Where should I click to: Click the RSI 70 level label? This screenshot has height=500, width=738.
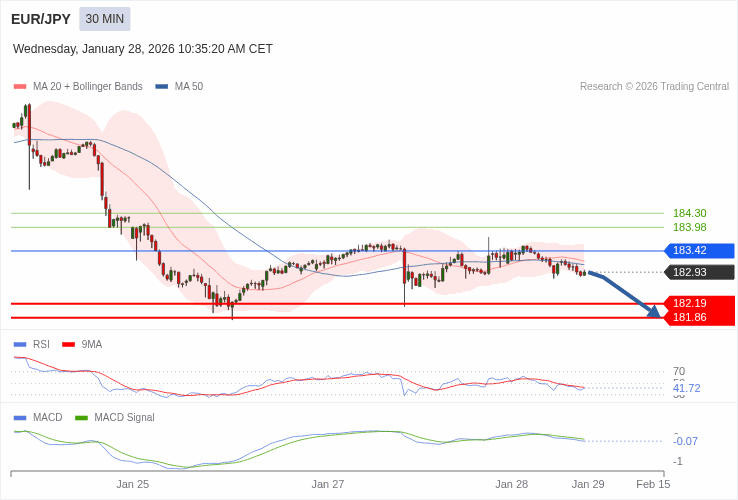click(x=679, y=371)
